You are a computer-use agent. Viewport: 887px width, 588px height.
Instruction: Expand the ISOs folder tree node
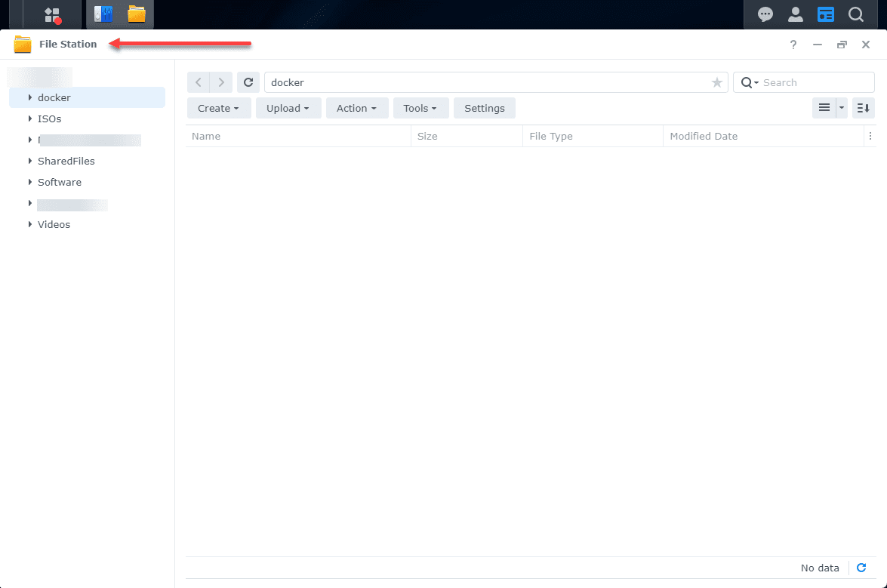(x=30, y=119)
